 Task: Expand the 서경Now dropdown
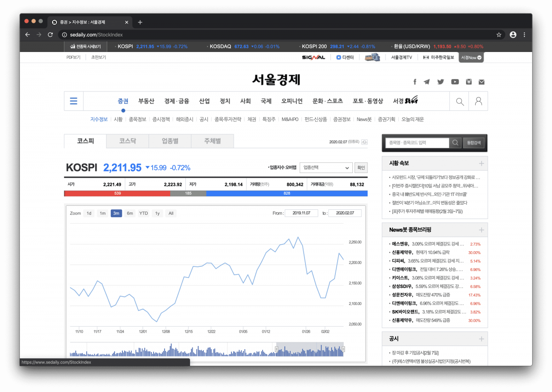pyautogui.click(x=471, y=58)
